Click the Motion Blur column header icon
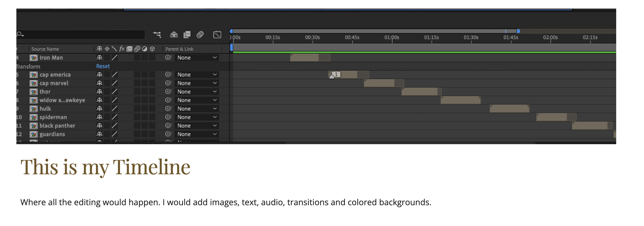 (x=137, y=49)
